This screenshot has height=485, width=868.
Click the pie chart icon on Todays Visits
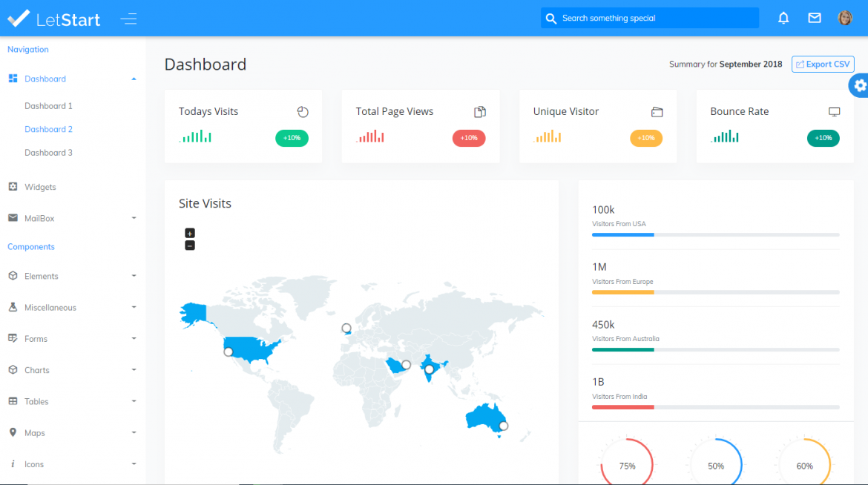[302, 112]
